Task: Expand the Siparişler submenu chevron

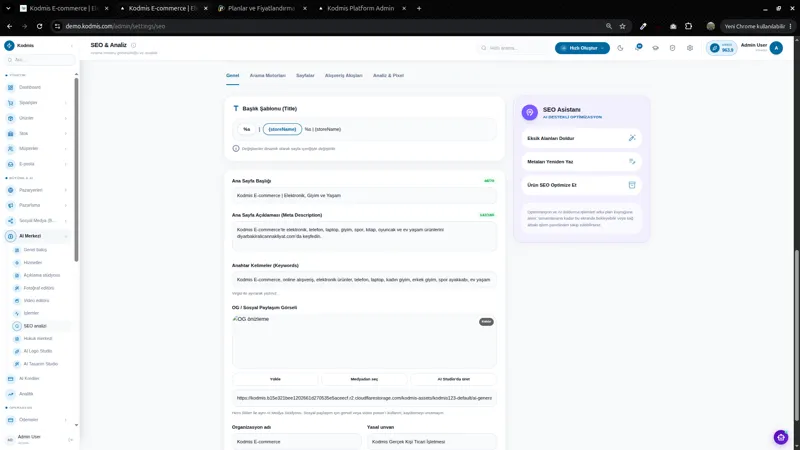Action: [66, 103]
